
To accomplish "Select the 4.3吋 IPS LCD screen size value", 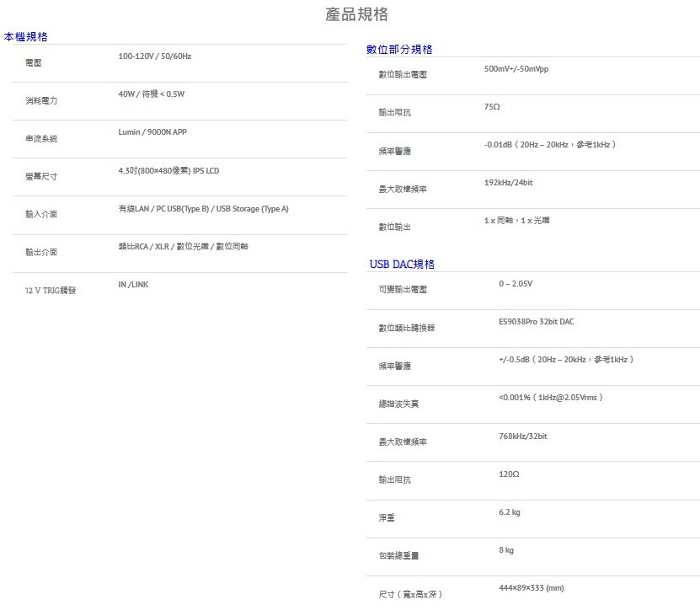I will click(x=168, y=171).
